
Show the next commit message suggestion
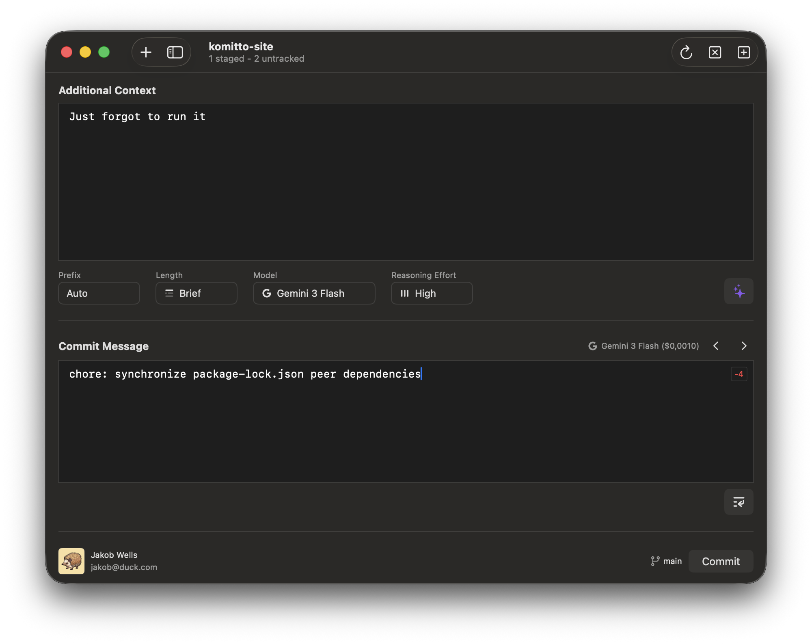(744, 346)
